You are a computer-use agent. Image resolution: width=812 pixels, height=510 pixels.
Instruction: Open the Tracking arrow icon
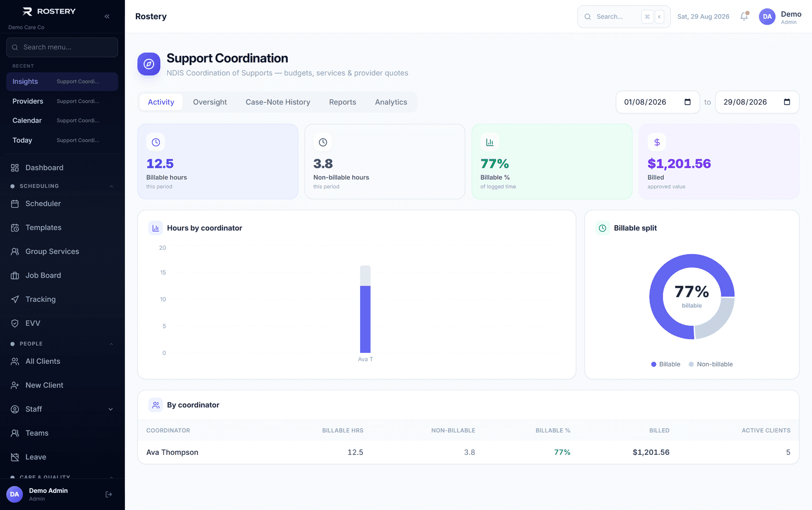click(15, 299)
